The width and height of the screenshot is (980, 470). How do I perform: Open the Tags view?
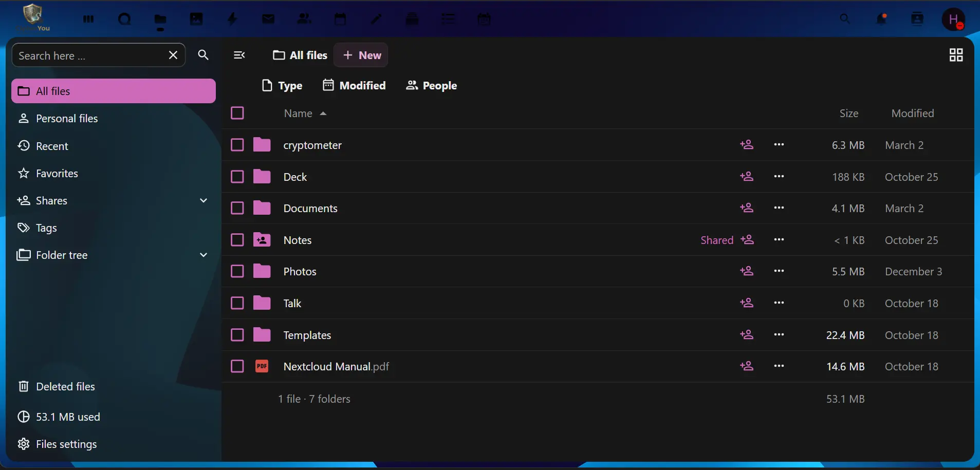coord(114,228)
